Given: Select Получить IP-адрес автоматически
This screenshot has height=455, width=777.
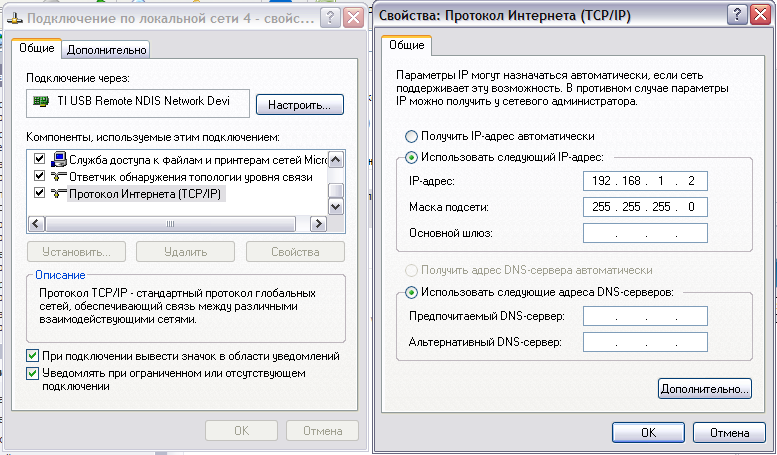Looking at the screenshot, I should [x=411, y=136].
